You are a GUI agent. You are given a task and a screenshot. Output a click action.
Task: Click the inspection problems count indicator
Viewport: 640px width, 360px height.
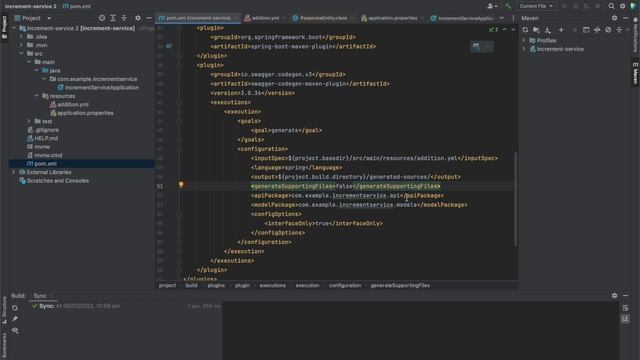tap(493, 30)
